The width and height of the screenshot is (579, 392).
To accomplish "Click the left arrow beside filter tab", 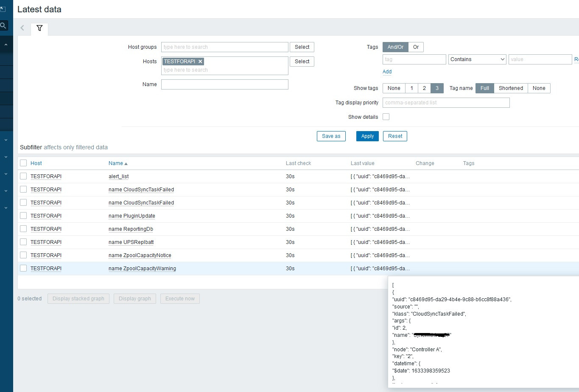I will click(22, 28).
